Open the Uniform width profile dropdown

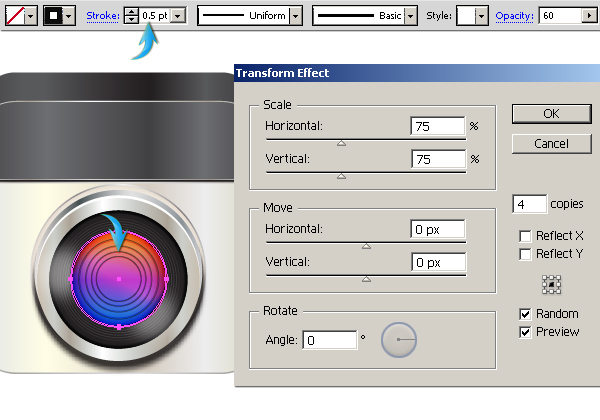(295, 16)
